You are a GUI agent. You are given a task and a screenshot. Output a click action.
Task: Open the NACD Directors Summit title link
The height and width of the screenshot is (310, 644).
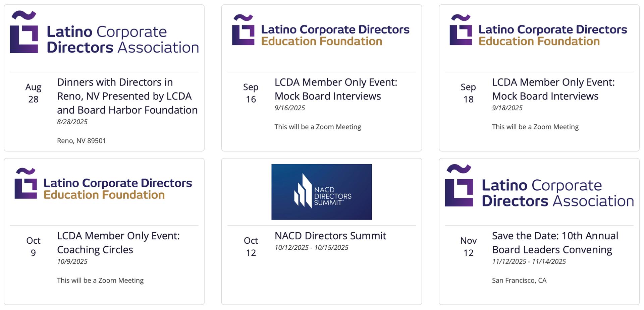point(330,236)
